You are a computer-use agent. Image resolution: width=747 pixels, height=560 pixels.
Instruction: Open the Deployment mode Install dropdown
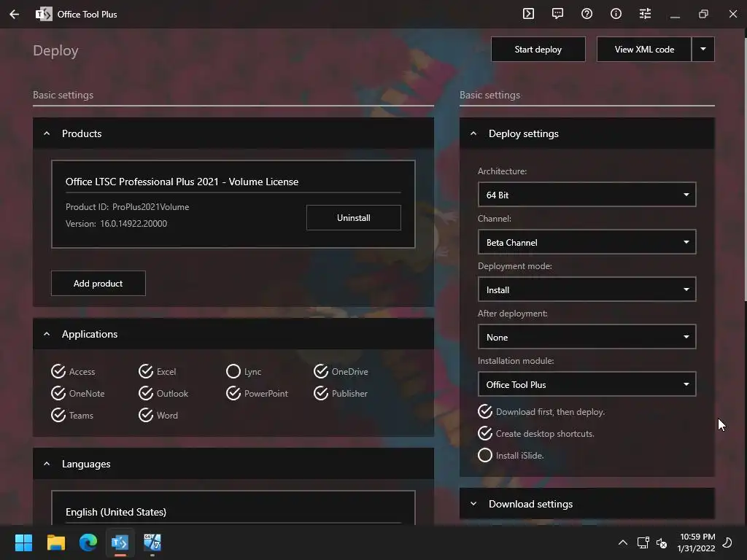point(587,289)
